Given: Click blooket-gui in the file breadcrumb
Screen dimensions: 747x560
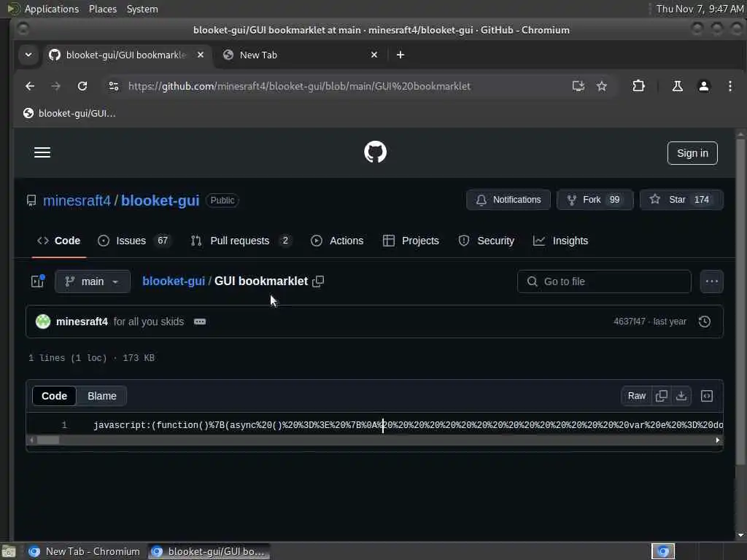Looking at the screenshot, I should click(x=174, y=281).
